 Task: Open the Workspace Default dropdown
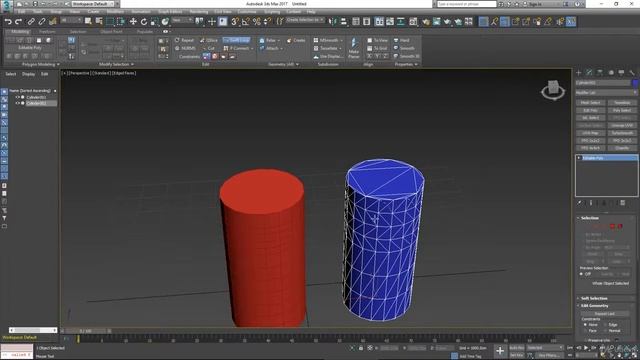(x=93, y=4)
